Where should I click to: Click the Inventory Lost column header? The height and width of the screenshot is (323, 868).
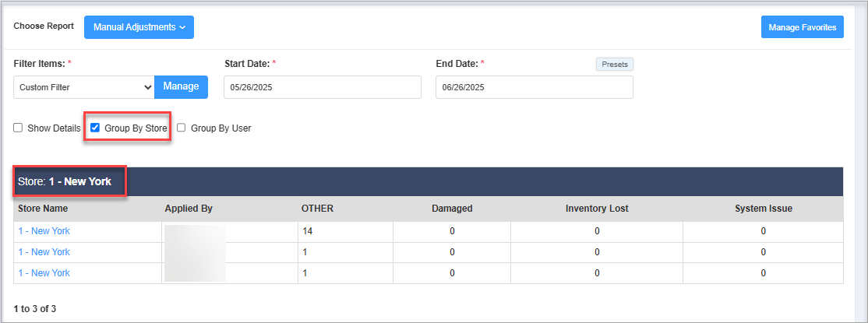(x=597, y=209)
